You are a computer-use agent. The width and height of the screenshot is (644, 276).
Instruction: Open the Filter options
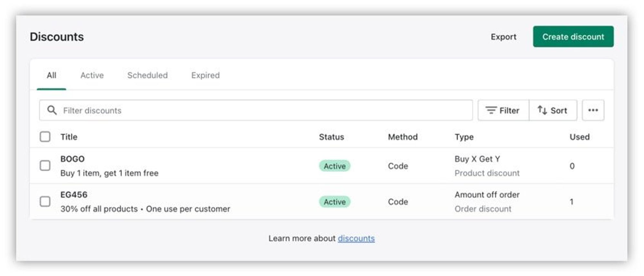(503, 110)
